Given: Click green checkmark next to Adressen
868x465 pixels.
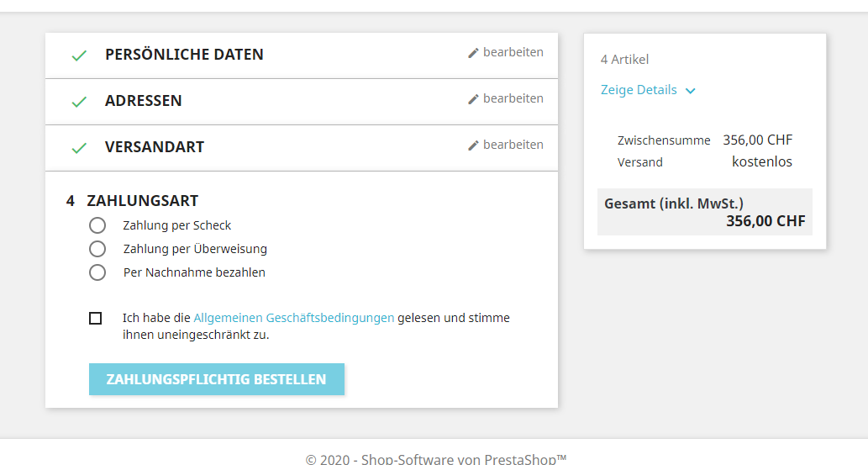Looking at the screenshot, I should click(x=79, y=102).
